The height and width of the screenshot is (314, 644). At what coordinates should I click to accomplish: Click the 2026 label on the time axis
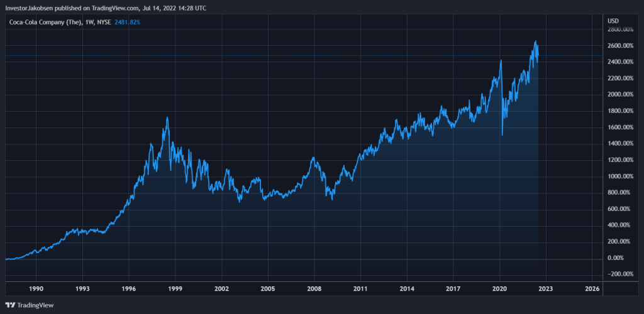click(592, 289)
